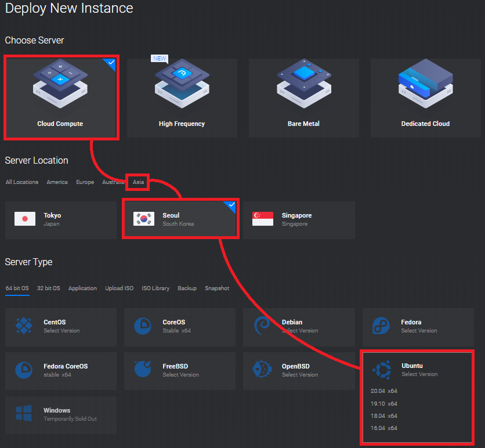Open the Backup tab
The image size is (485, 448).
pyautogui.click(x=187, y=288)
